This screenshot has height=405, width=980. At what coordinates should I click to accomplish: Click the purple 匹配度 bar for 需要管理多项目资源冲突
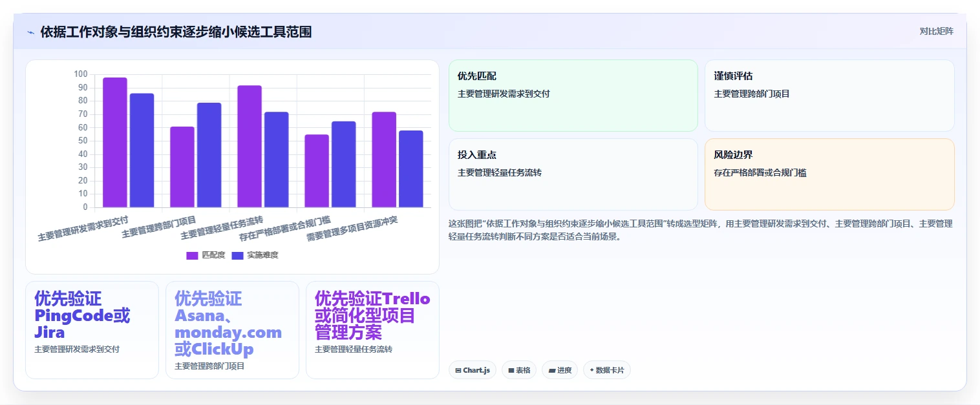(384, 160)
